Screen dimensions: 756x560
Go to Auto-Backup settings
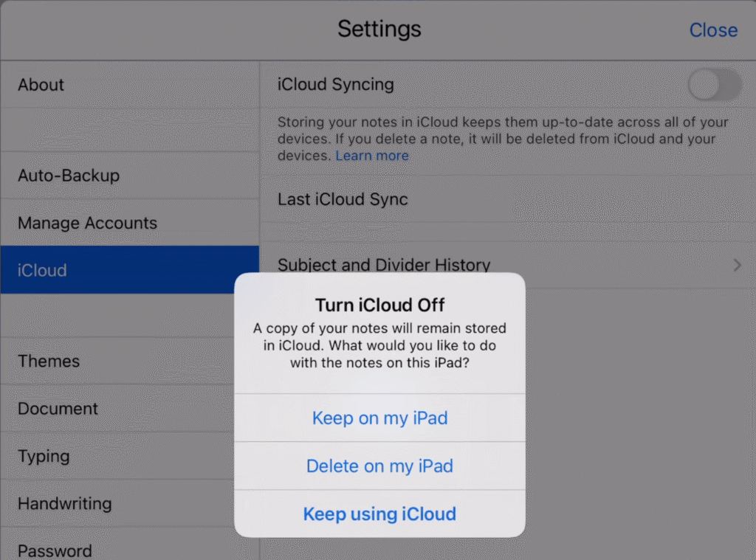[130, 176]
